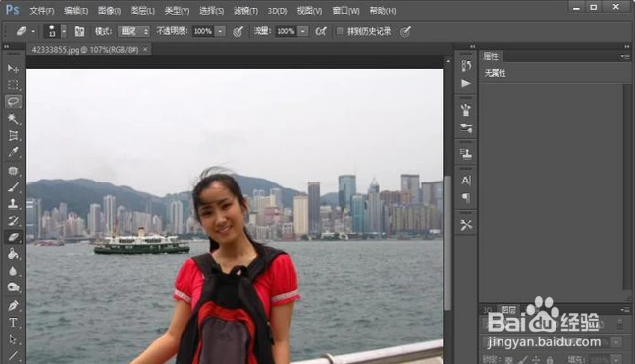Switch to the 42333855.jpg document tab
This screenshot has height=364, width=635.
click(x=85, y=50)
